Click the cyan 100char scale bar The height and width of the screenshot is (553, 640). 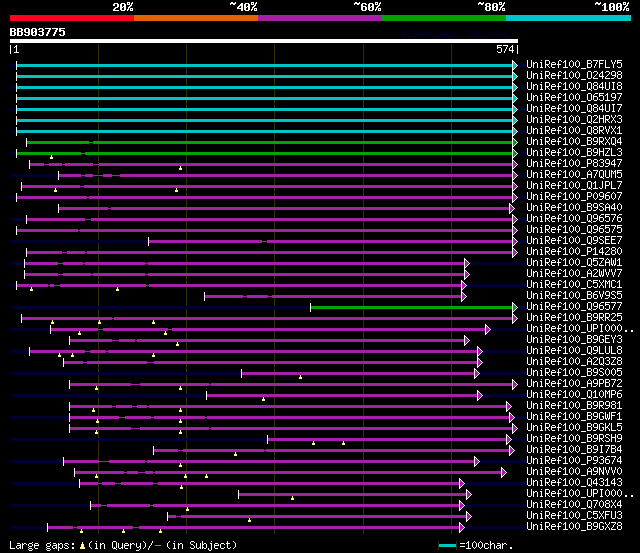447,546
